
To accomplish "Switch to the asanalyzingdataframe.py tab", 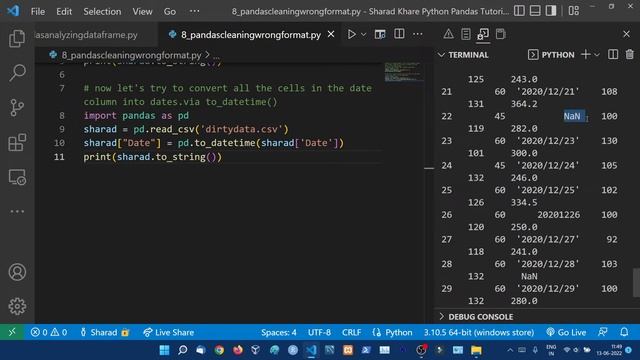I will (x=86, y=35).
